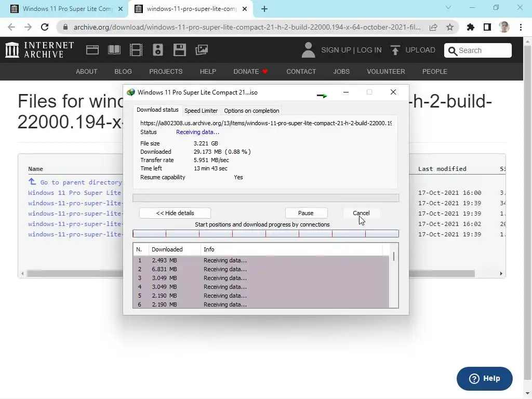This screenshot has width=532, height=399.
Task: Cancel the download
Action: click(x=361, y=213)
